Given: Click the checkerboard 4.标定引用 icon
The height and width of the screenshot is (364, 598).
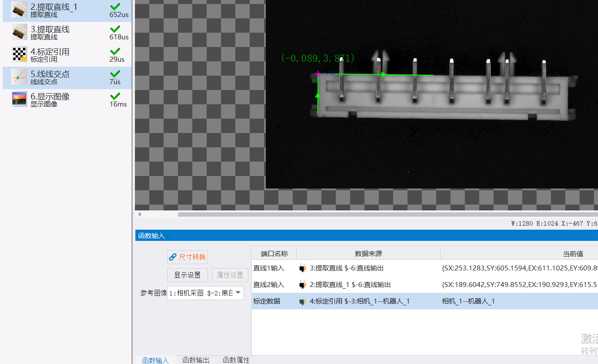Looking at the screenshot, I should coord(20,55).
